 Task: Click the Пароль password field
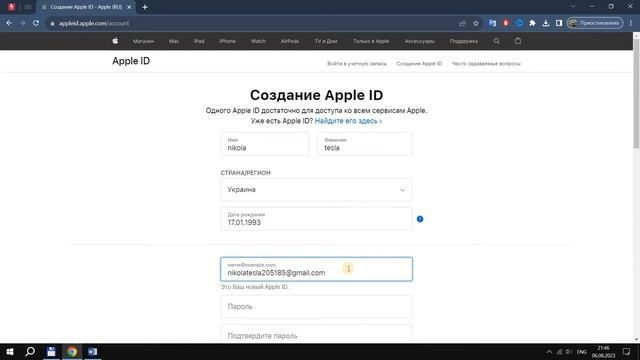pos(316,307)
